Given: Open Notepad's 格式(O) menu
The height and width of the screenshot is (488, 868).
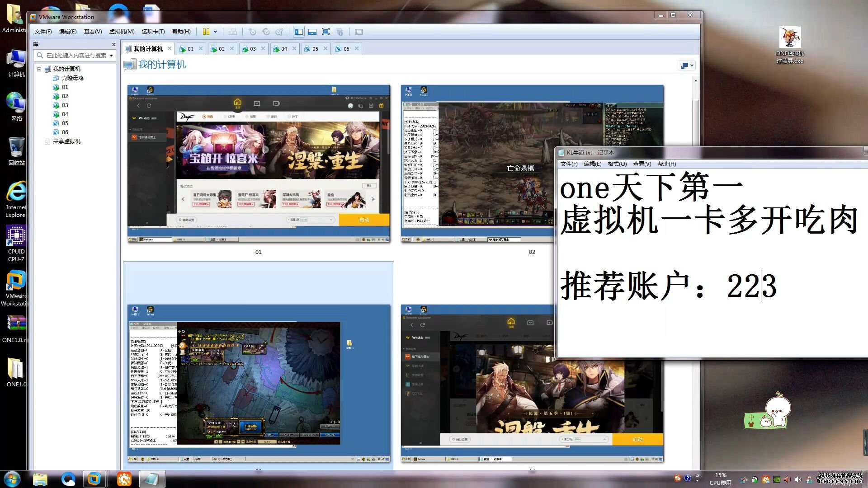Looking at the screenshot, I should (x=617, y=164).
